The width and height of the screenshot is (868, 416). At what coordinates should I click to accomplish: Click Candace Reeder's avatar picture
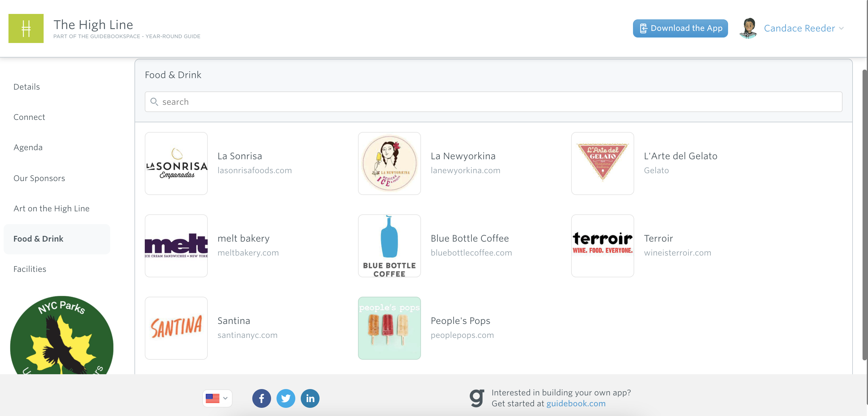[748, 28]
